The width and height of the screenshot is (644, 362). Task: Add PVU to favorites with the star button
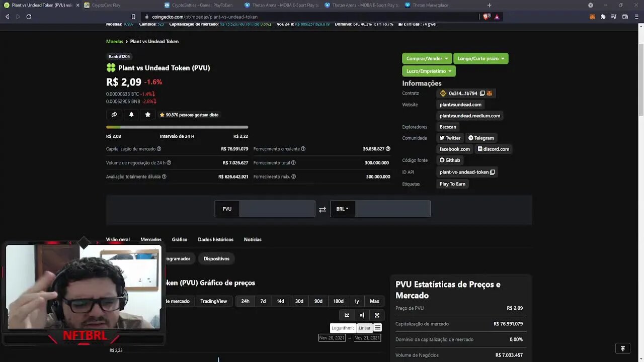click(147, 115)
